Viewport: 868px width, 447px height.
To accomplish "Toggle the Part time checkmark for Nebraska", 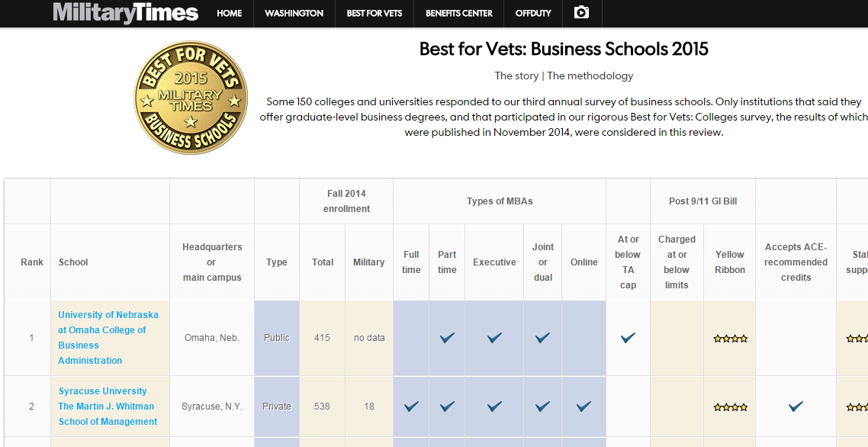I will pyautogui.click(x=447, y=337).
